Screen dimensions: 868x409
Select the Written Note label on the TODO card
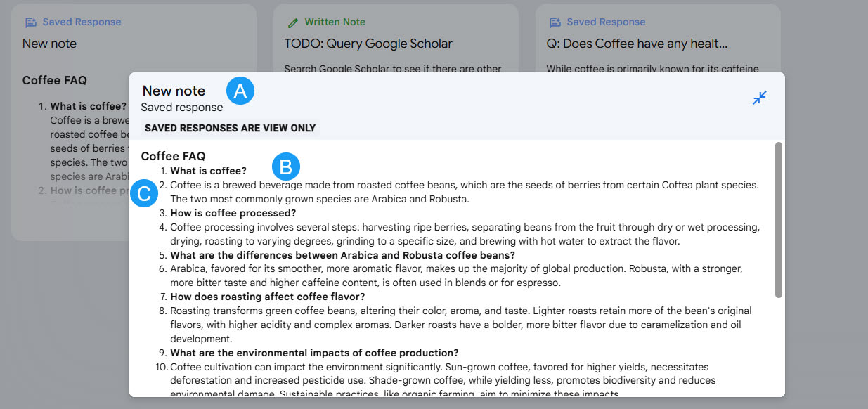pos(334,22)
